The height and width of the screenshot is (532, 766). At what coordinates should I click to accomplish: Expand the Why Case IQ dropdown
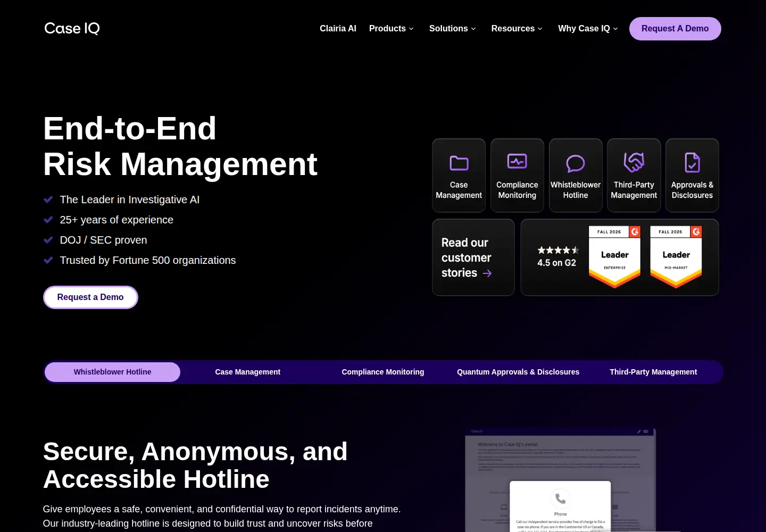588,29
